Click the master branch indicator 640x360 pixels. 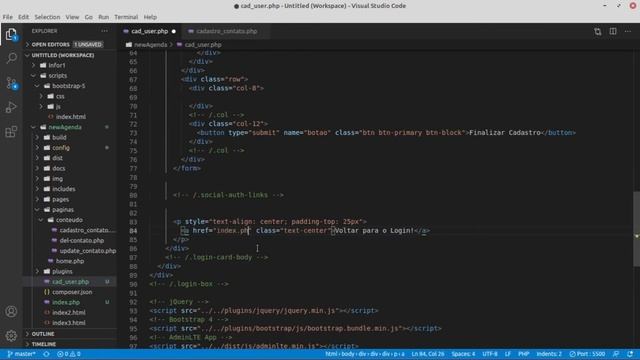click(x=22, y=354)
